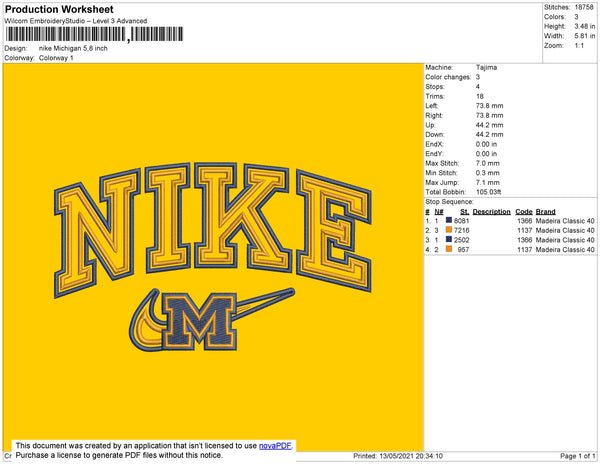The width and height of the screenshot is (600, 464).
Task: Select Left value '73.8 mm'
Action: point(489,106)
